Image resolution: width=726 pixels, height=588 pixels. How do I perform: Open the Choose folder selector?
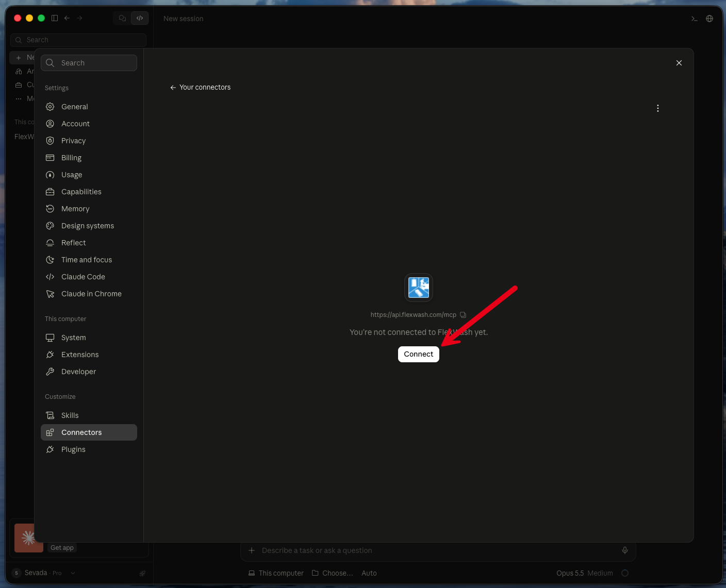click(x=333, y=573)
